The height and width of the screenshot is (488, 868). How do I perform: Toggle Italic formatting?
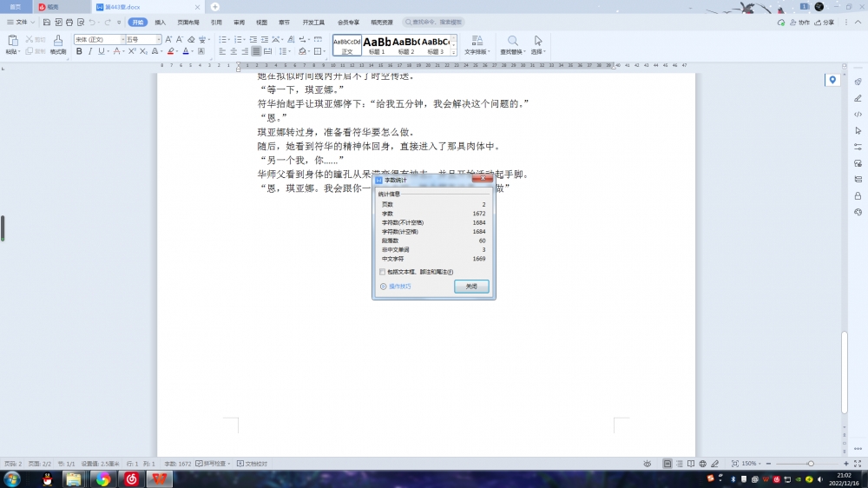coord(90,51)
